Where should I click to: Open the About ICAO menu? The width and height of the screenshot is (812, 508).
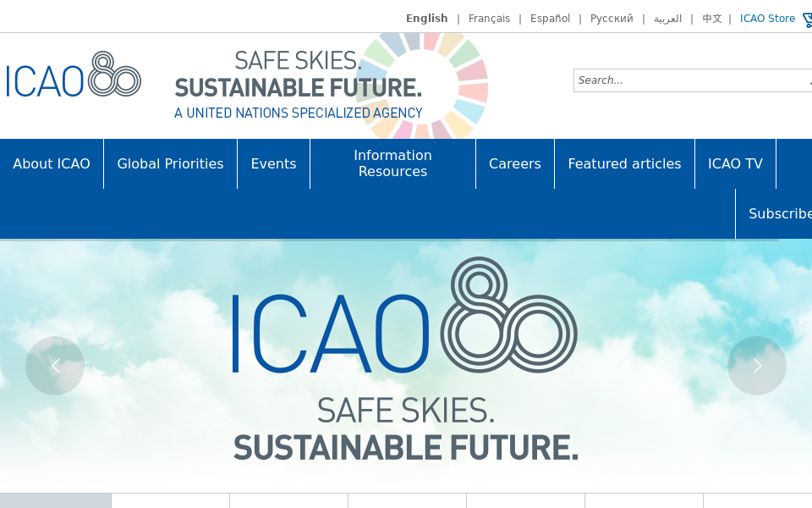[x=52, y=163]
